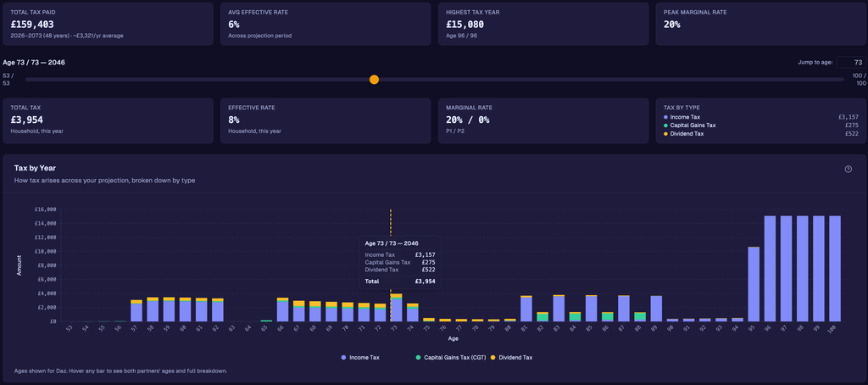Viewport: 868px width, 385px height.
Task: Open the Tax by Year help icon
Action: [848, 169]
